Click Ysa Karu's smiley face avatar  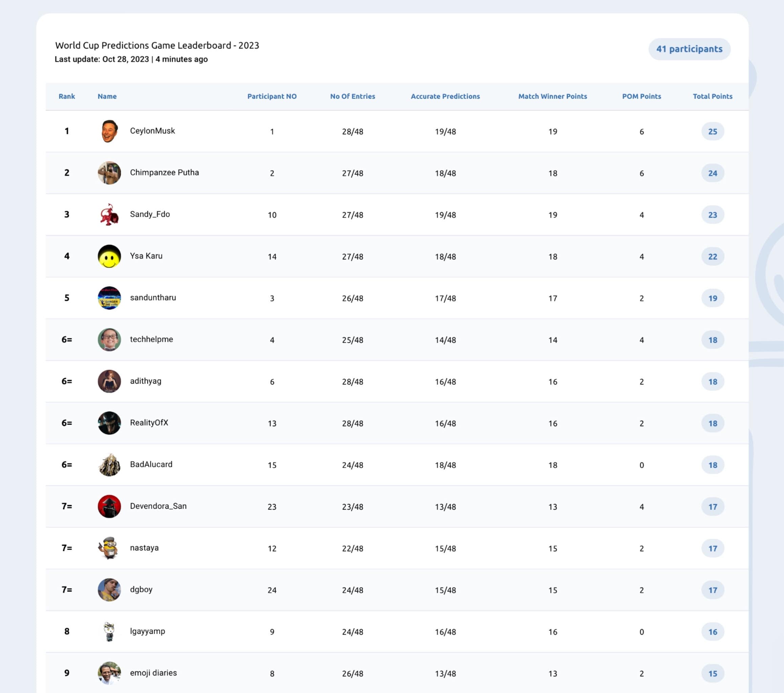[109, 256]
